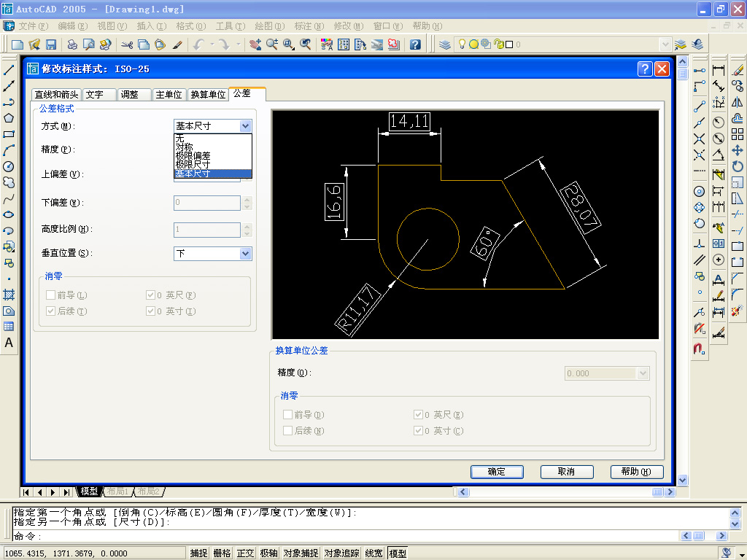
Task: Click the 帮助(H) button in dialog
Action: pos(637,472)
